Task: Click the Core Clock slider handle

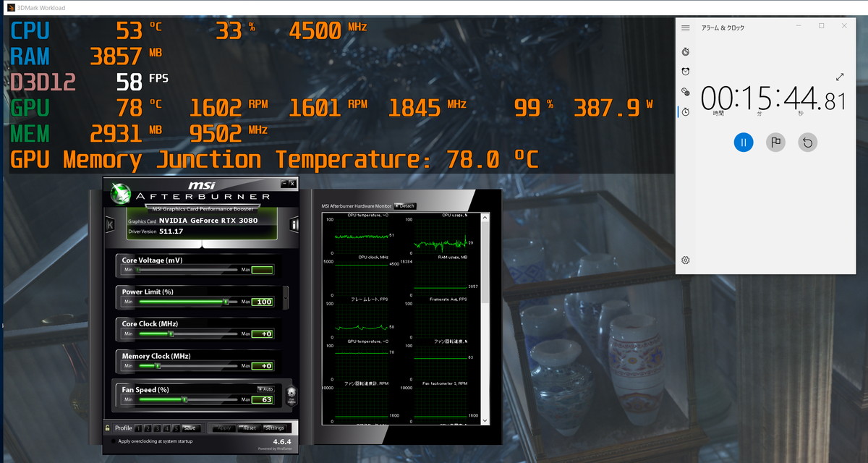Action: point(171,334)
